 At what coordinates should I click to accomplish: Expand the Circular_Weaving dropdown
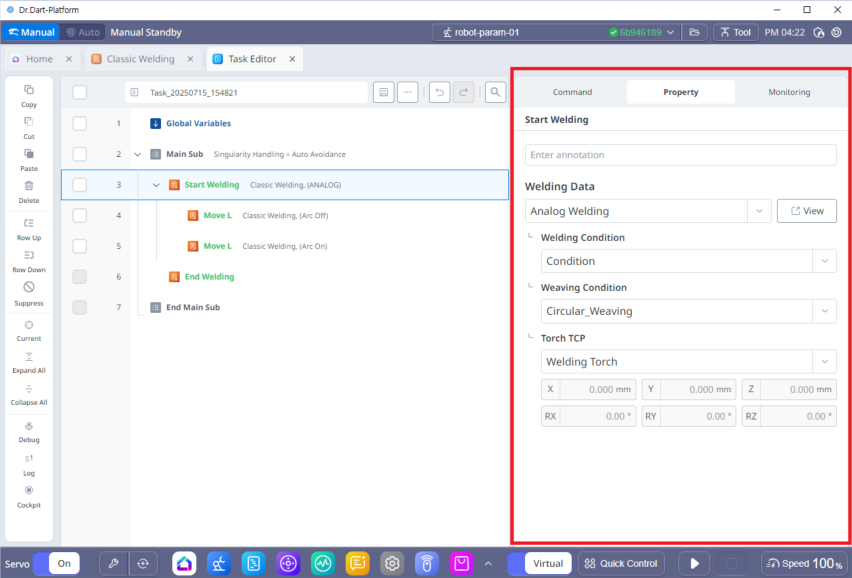689,311
